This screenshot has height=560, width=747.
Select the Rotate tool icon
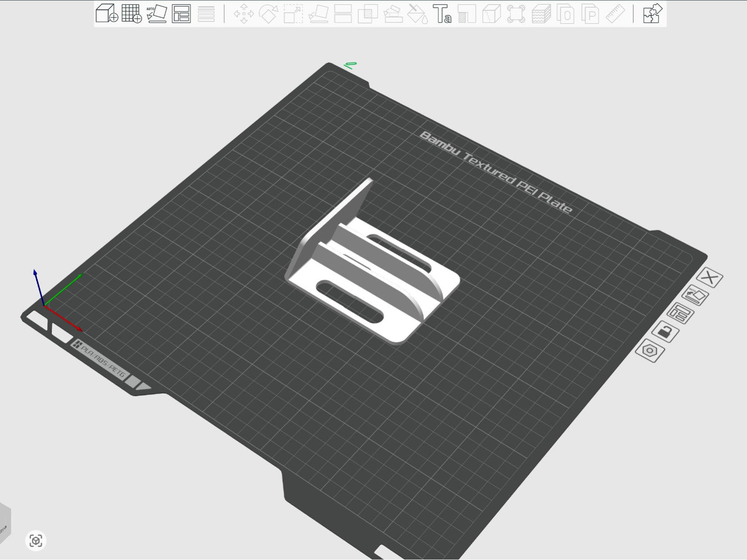tap(268, 13)
